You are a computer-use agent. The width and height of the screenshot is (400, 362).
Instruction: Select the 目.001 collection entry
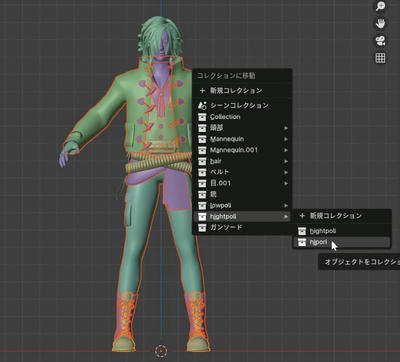point(242,183)
